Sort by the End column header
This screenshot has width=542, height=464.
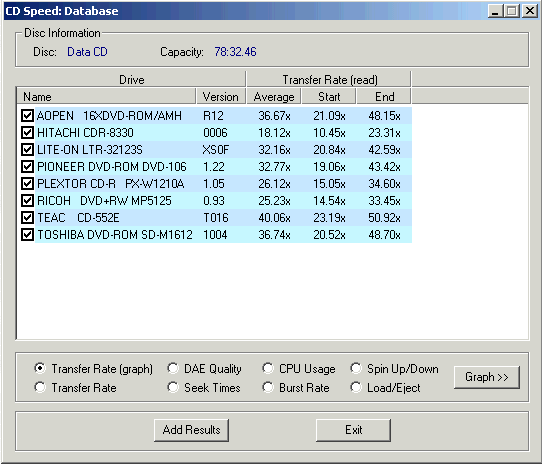click(384, 96)
